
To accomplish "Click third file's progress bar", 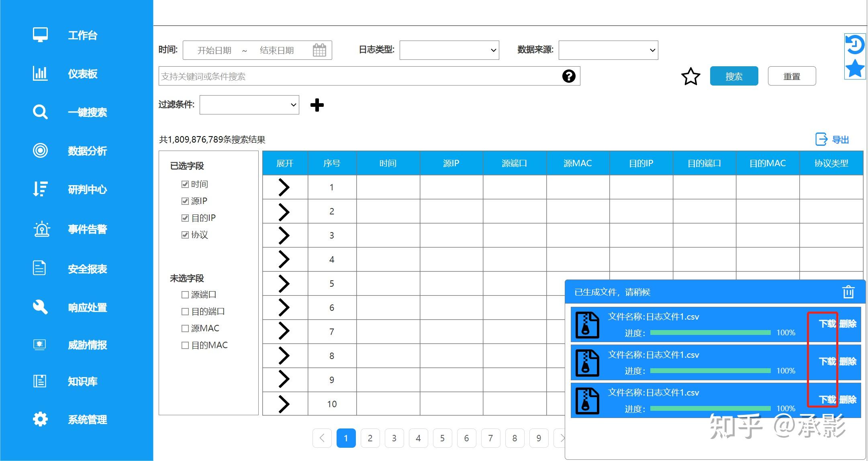I will click(710, 408).
